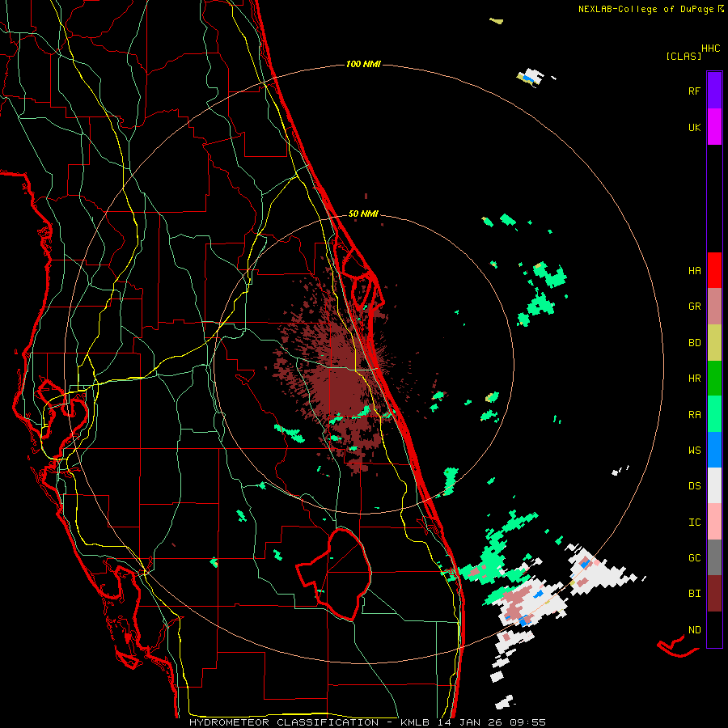Click the RA light green legend swatch
Viewport: 728px width, 728px height.
pos(714,414)
